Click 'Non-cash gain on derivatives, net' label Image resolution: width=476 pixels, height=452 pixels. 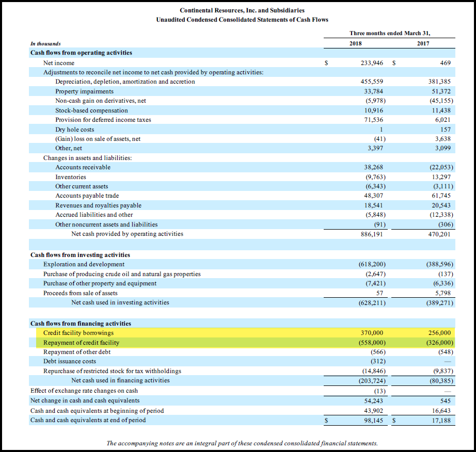[101, 101]
